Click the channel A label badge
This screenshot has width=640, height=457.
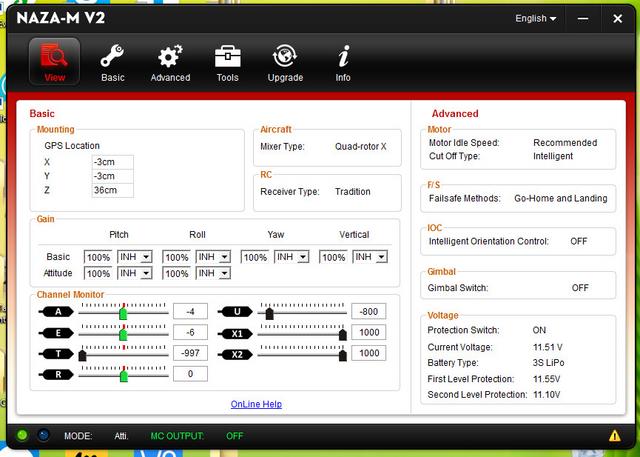(56, 312)
